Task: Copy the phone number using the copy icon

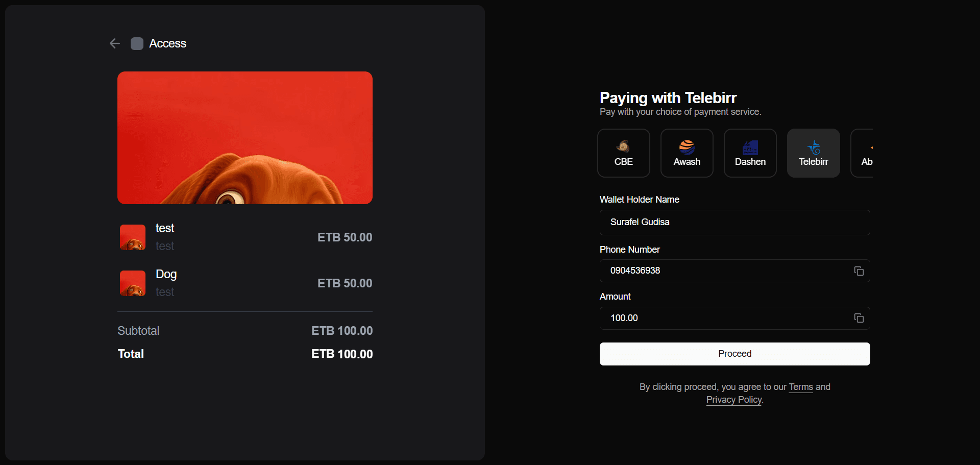Action: (x=859, y=271)
